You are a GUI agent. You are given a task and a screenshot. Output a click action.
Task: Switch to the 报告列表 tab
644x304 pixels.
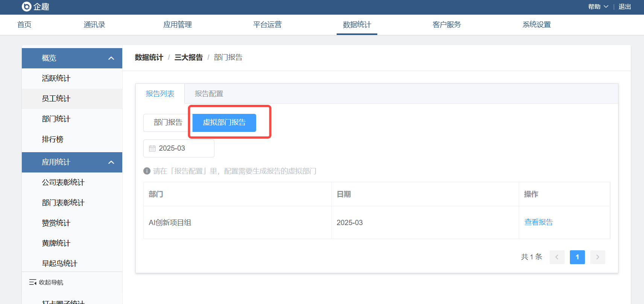coord(160,94)
